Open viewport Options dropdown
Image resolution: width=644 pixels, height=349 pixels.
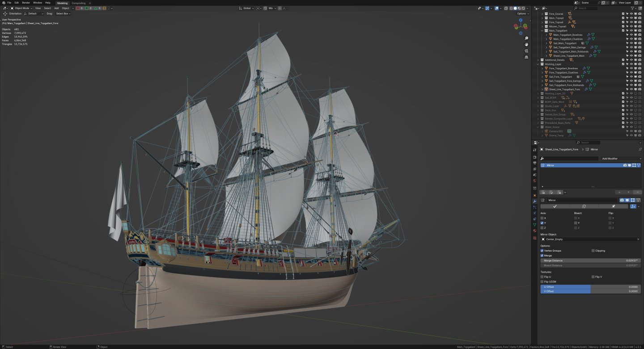523,13
